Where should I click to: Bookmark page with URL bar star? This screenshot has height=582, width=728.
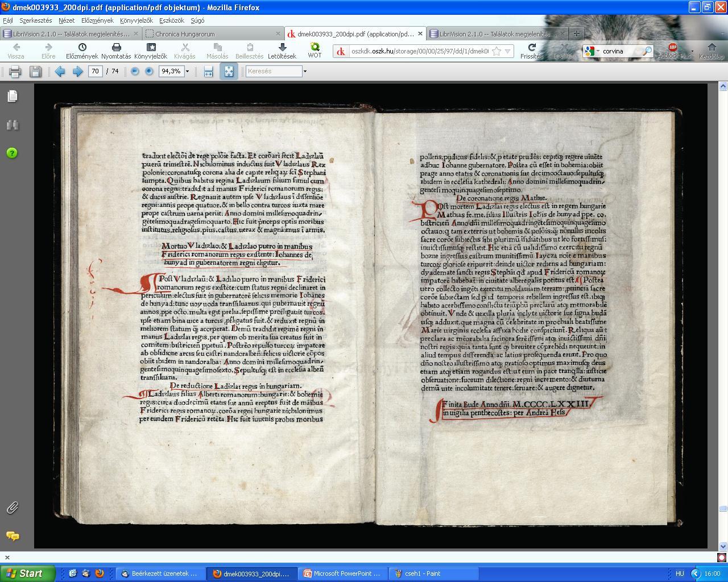tap(497, 51)
